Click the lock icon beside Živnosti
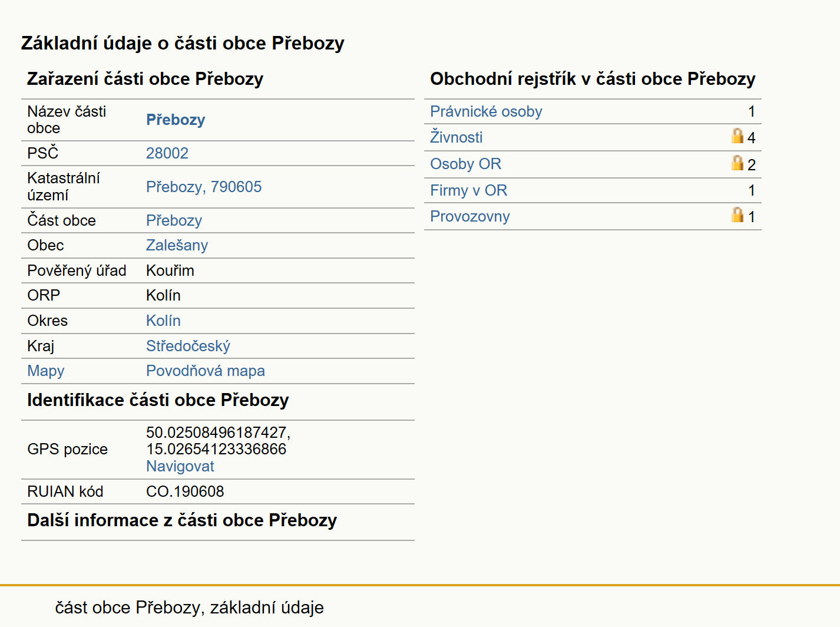 pos(737,136)
